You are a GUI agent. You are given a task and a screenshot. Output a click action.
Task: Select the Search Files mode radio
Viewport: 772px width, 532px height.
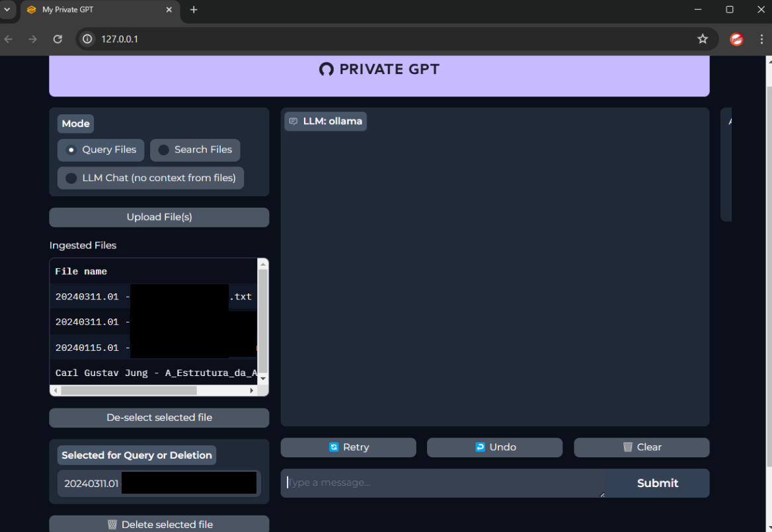[x=195, y=149]
